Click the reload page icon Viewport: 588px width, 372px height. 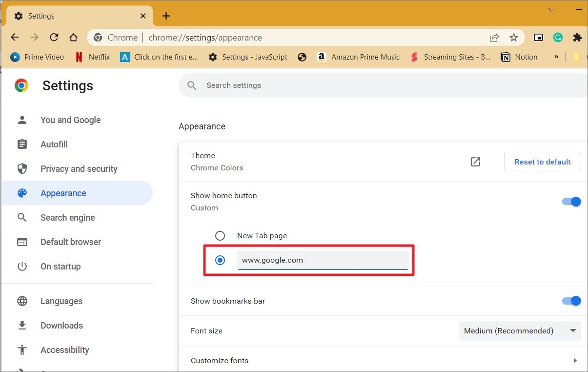54,37
